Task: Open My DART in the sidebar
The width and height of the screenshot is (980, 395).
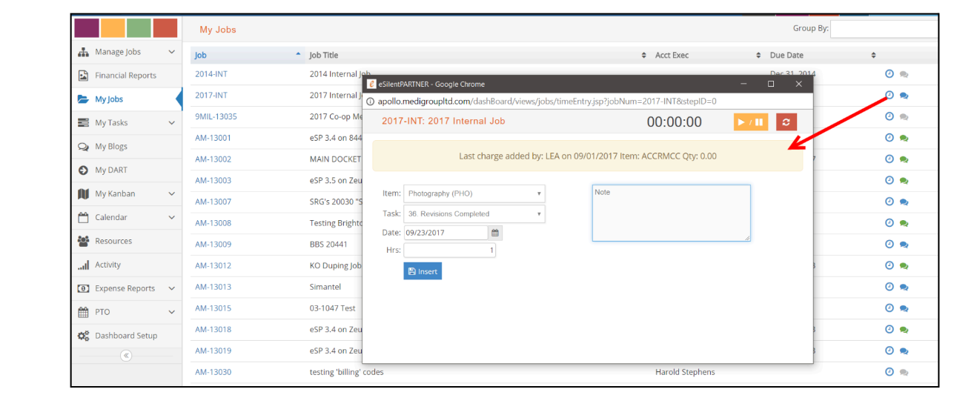Action: tap(111, 170)
